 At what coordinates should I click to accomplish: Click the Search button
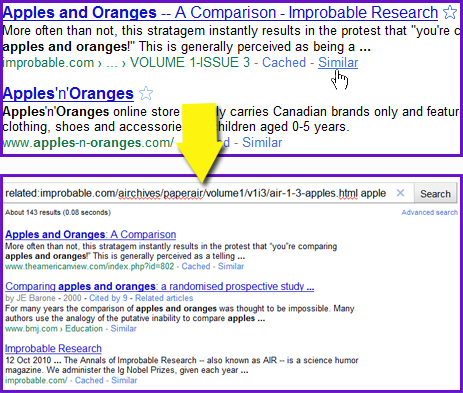point(435,194)
